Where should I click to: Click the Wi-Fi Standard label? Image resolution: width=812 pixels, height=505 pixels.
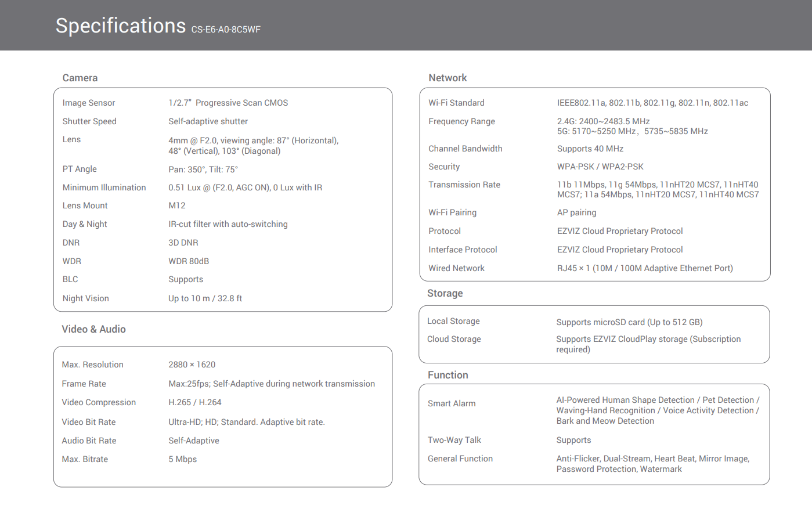coord(456,103)
